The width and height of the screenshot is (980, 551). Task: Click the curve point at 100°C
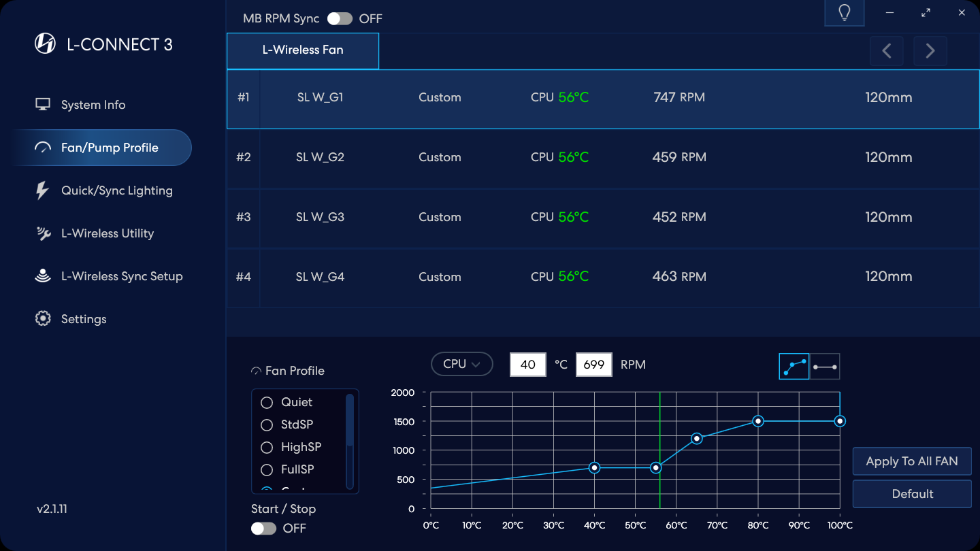coord(840,421)
